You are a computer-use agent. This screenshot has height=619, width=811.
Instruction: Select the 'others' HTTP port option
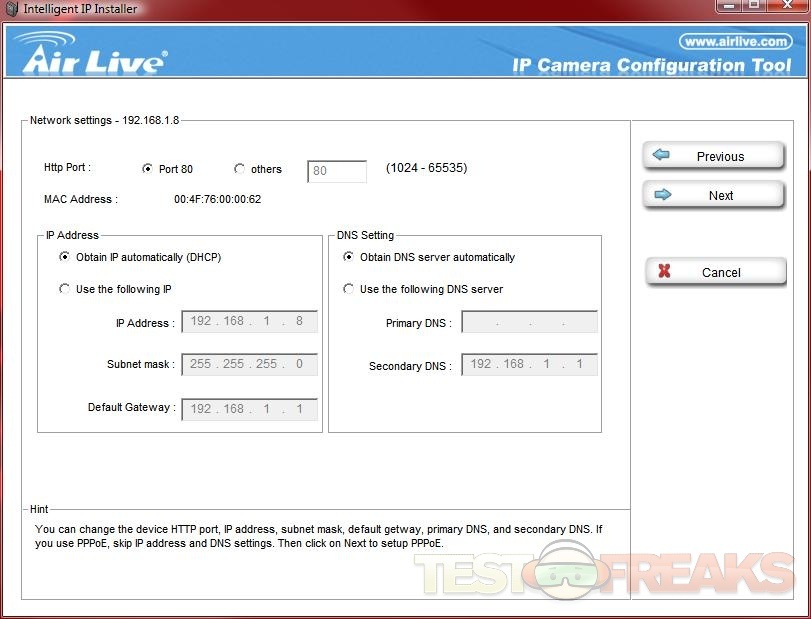(239, 169)
